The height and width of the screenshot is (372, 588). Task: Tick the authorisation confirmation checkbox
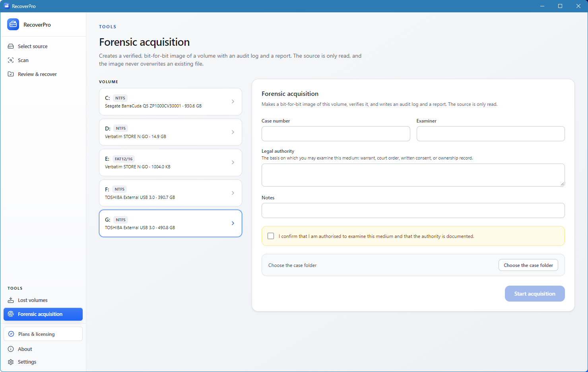tap(271, 236)
